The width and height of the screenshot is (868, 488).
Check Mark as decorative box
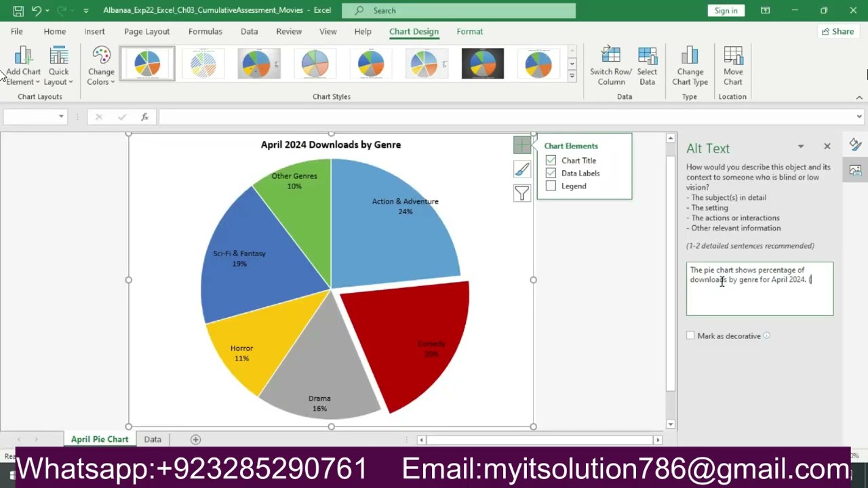(x=690, y=335)
